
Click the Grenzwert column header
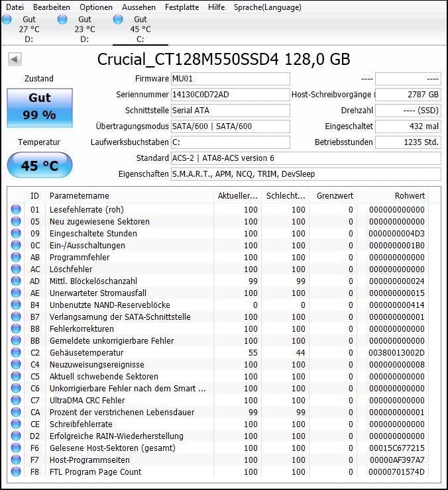[x=333, y=196]
